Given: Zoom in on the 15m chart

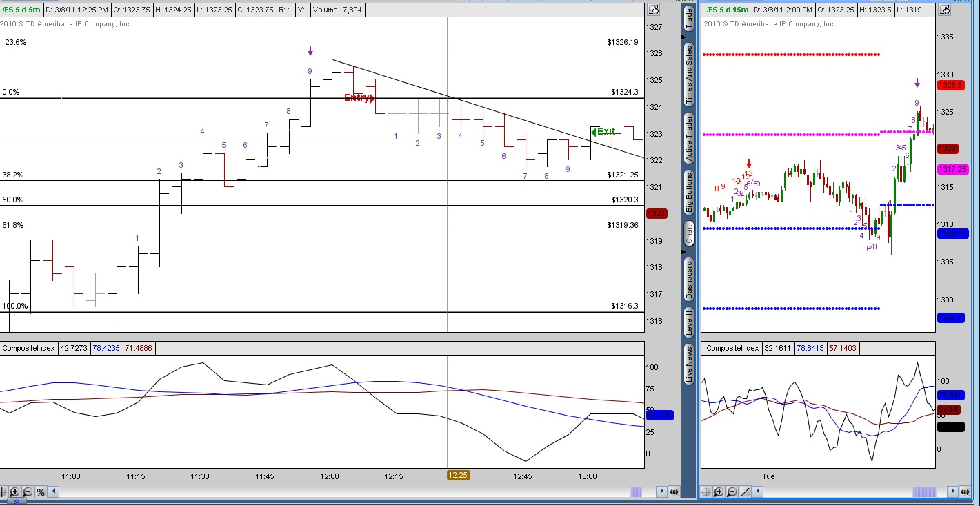Looking at the screenshot, I should [x=719, y=492].
